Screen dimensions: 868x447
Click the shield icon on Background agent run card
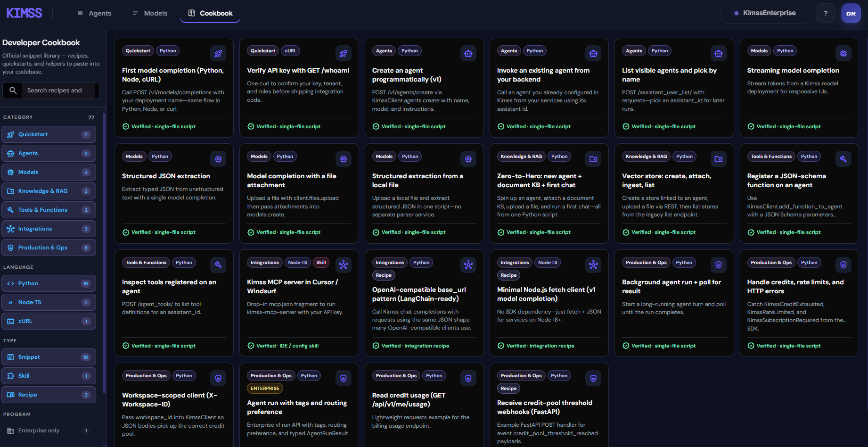pyautogui.click(x=719, y=265)
